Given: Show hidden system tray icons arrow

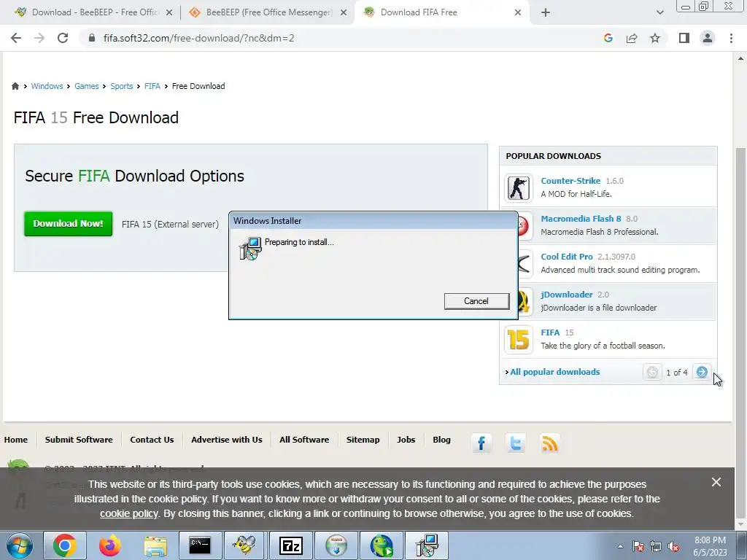Looking at the screenshot, I should [620, 546].
